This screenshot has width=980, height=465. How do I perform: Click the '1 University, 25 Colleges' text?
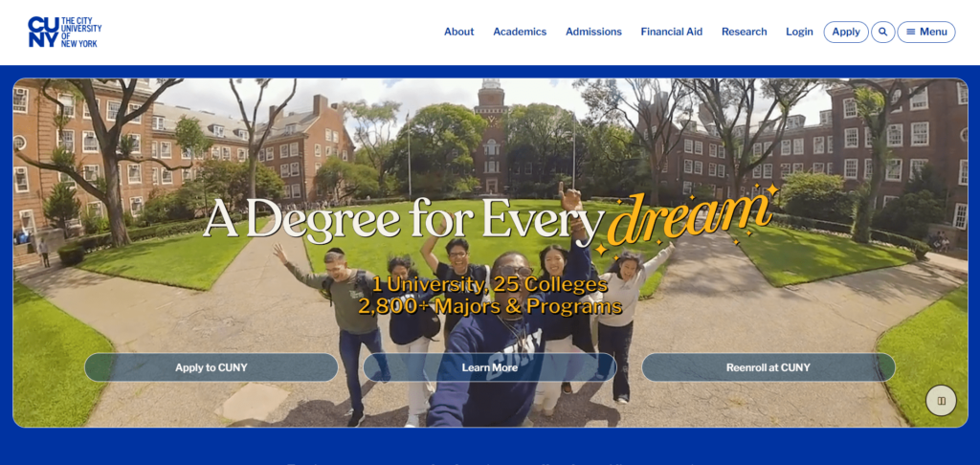point(490,284)
